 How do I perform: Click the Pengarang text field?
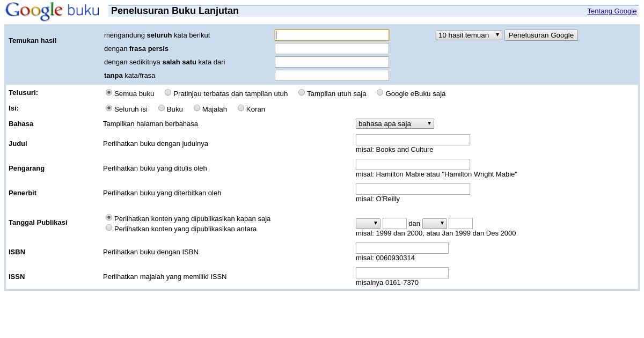point(413,164)
